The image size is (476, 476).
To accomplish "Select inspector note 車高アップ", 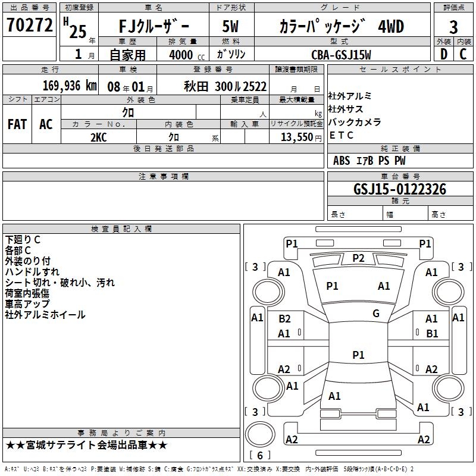I will 27,304.
